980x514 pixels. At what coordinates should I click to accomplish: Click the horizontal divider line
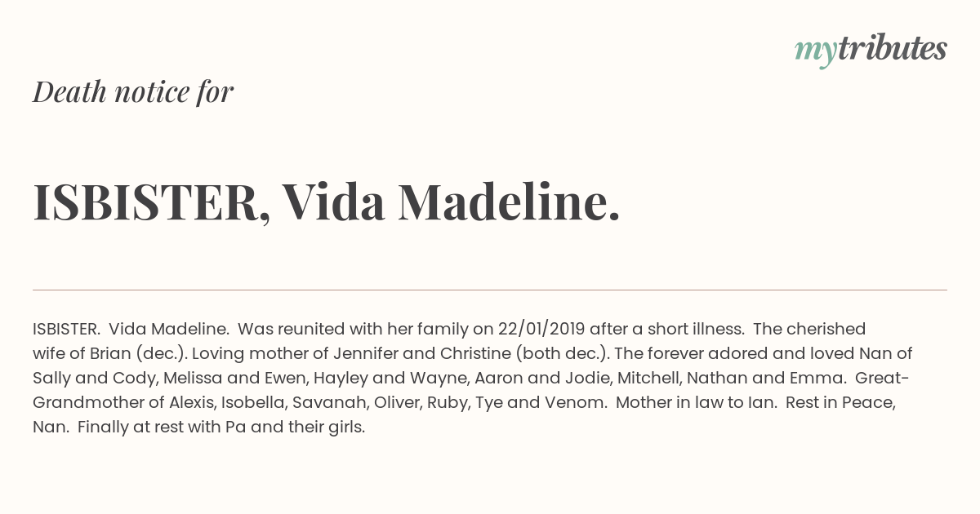click(490, 290)
